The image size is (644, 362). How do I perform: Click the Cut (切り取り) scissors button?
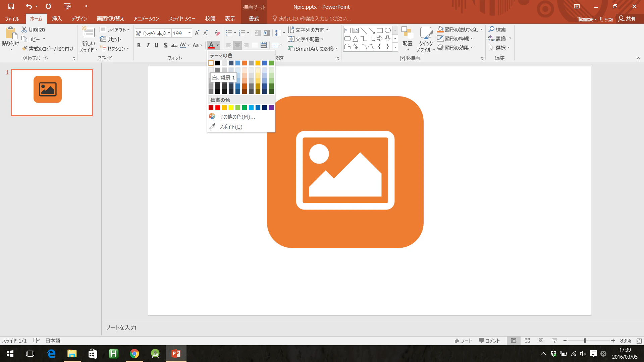[x=33, y=30]
